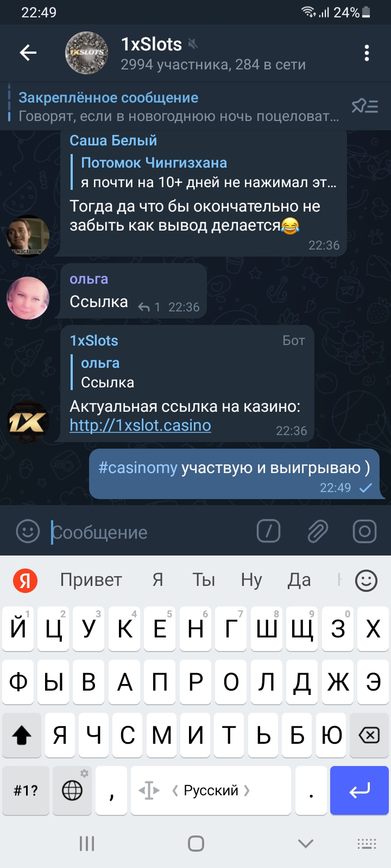Tap the Yandex keyboard logo icon
This screenshot has width=391, height=868.
pos(25,580)
